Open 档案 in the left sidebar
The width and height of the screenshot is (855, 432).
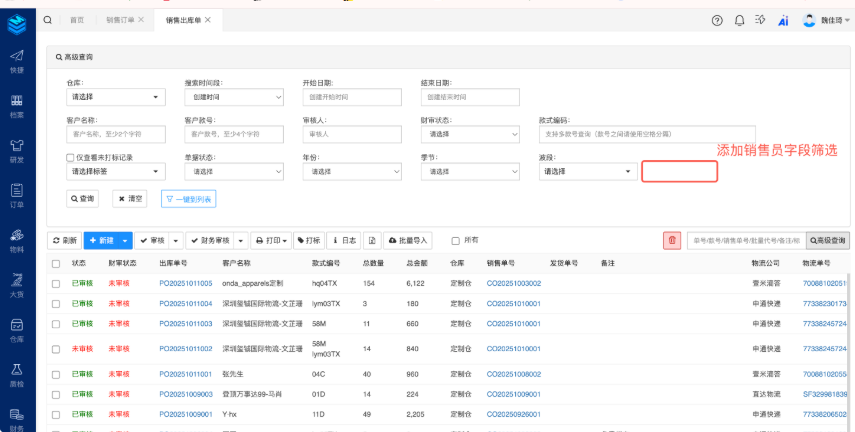pos(17,106)
